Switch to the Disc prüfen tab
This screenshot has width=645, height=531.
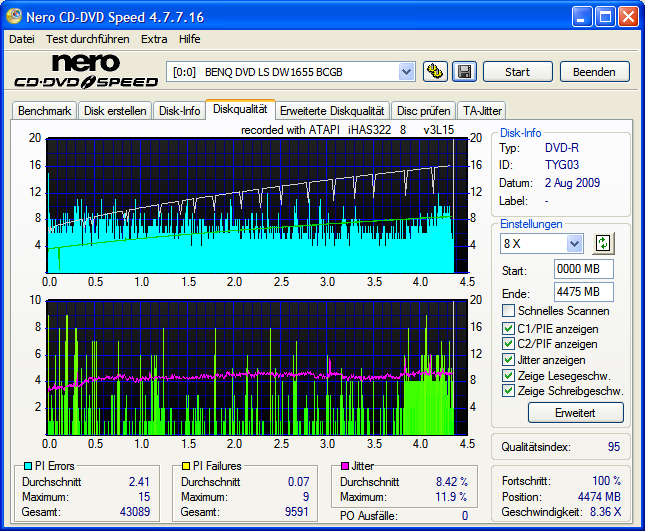click(424, 111)
